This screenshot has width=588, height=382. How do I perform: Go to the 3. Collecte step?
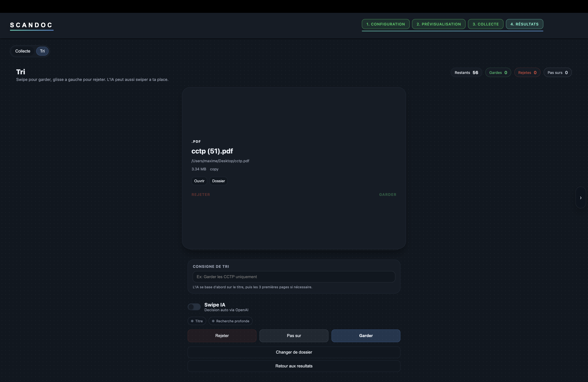485,24
